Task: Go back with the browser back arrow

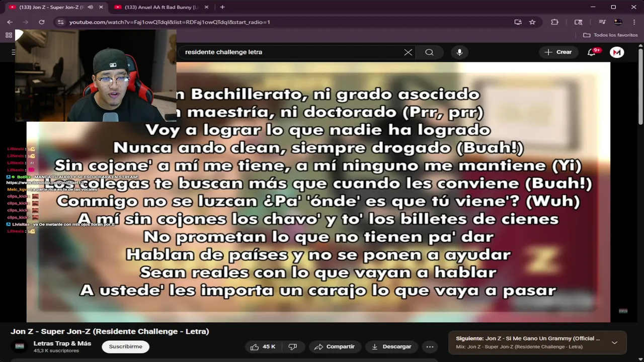Action: click(x=10, y=22)
